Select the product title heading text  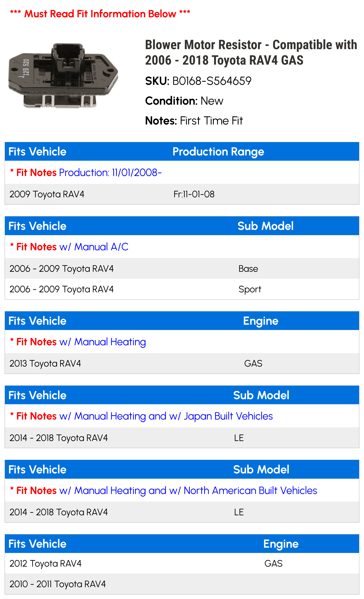[x=251, y=52]
